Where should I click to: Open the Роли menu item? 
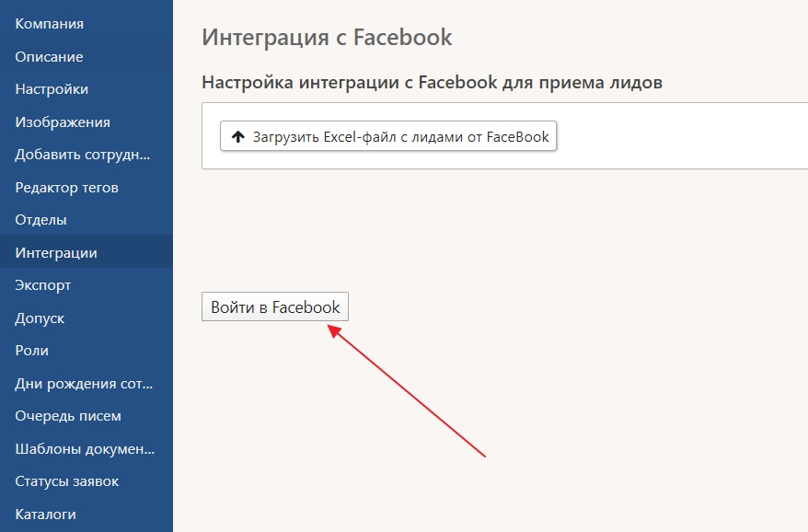coord(32,351)
